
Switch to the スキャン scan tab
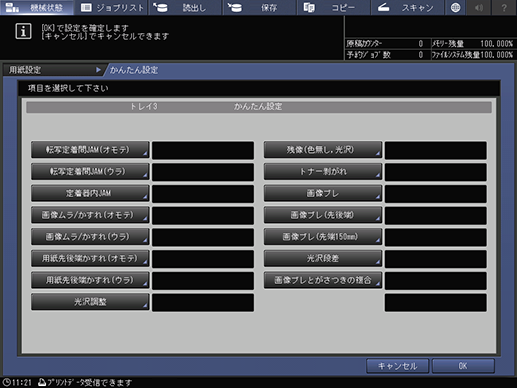pos(407,7)
